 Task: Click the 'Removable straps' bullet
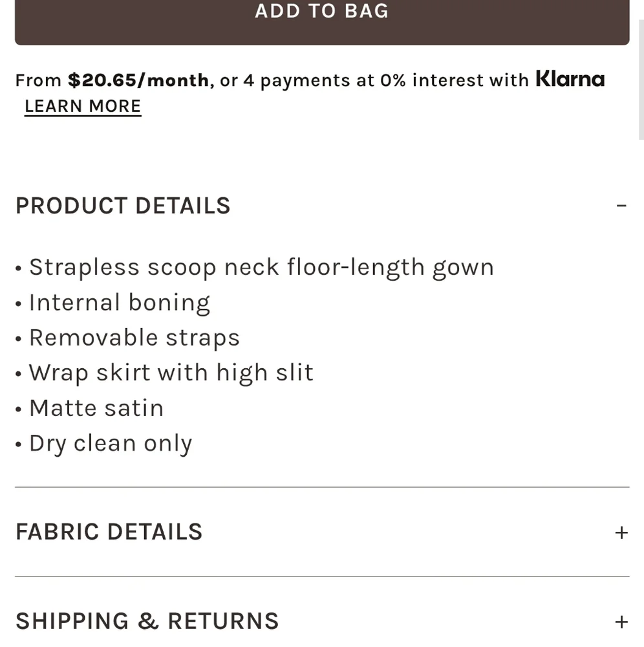coord(134,338)
